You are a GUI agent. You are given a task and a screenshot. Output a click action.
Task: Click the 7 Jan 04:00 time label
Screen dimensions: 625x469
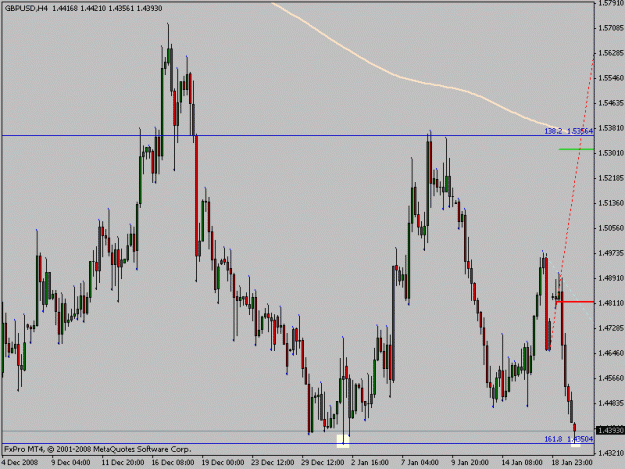click(420, 463)
